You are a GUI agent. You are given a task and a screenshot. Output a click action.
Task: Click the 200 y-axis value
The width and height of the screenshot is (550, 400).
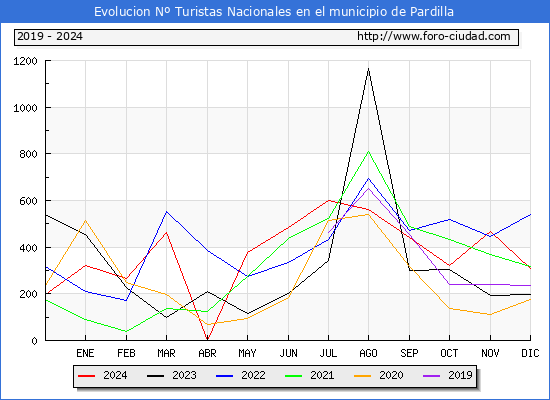coord(28,294)
